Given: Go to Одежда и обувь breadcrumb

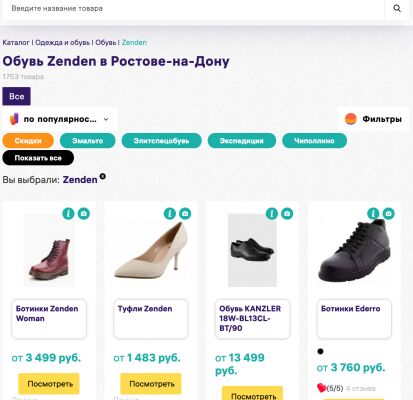Looking at the screenshot, I should click(63, 43).
